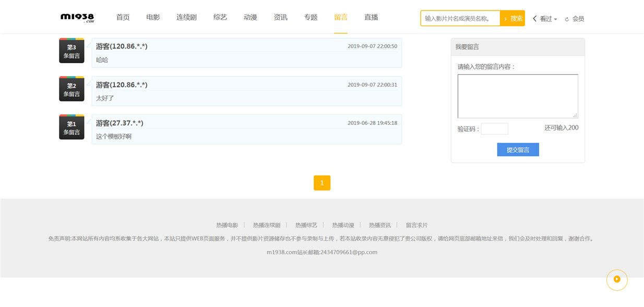Screen dimensions: 644x307
Task: Select the 留言 message board tab
Action: pos(341,17)
